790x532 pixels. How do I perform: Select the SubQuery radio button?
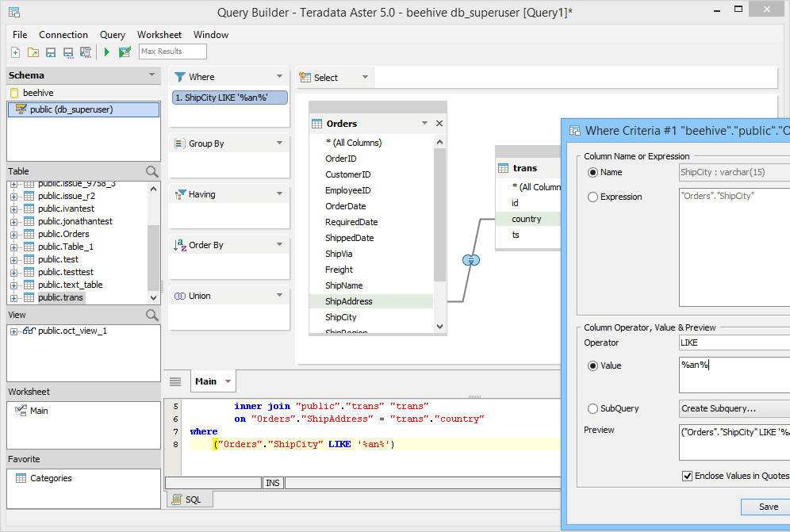pyautogui.click(x=593, y=408)
